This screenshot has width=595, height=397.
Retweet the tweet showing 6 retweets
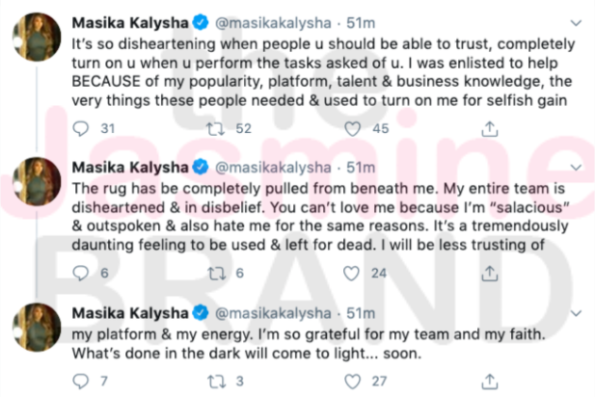pyautogui.click(x=216, y=273)
